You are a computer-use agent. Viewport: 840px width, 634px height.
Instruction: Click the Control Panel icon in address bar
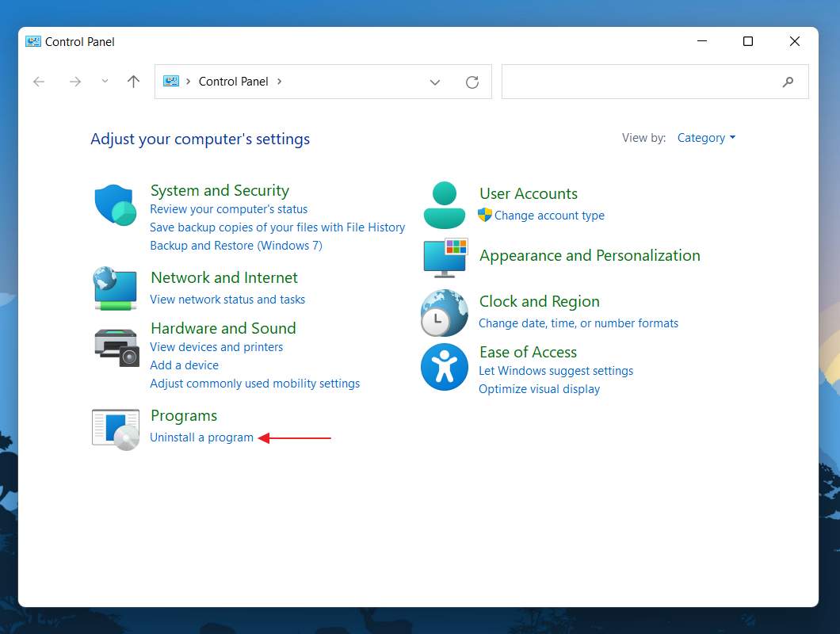[171, 82]
